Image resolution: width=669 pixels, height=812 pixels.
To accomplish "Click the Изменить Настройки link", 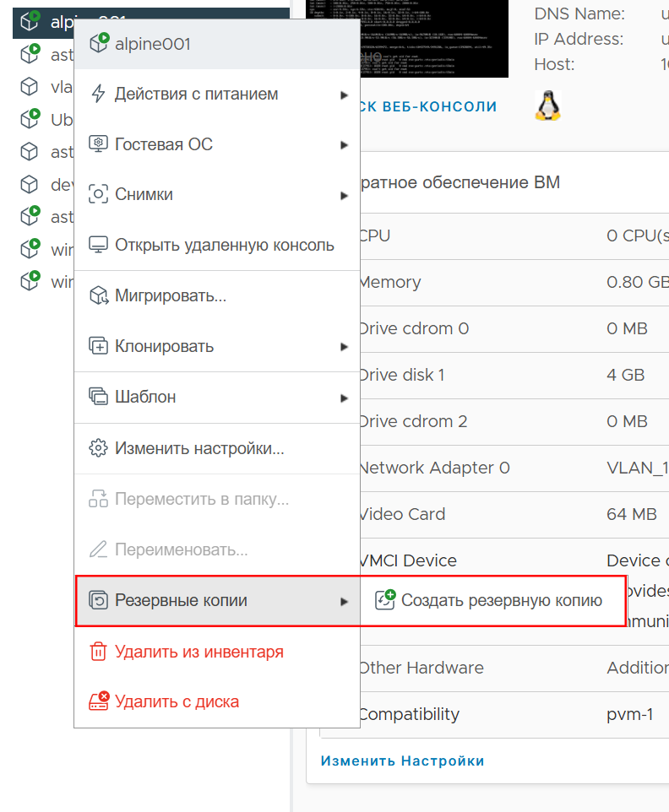I will click(402, 761).
